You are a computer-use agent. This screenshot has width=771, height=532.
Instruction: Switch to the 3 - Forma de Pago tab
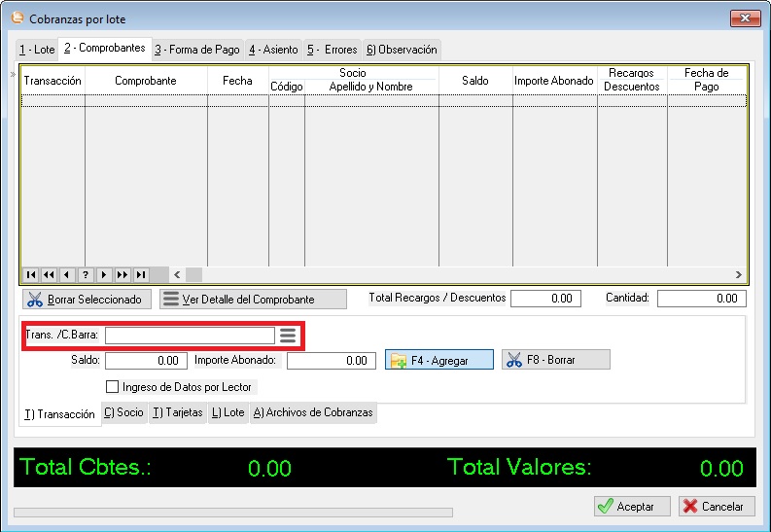(197, 50)
